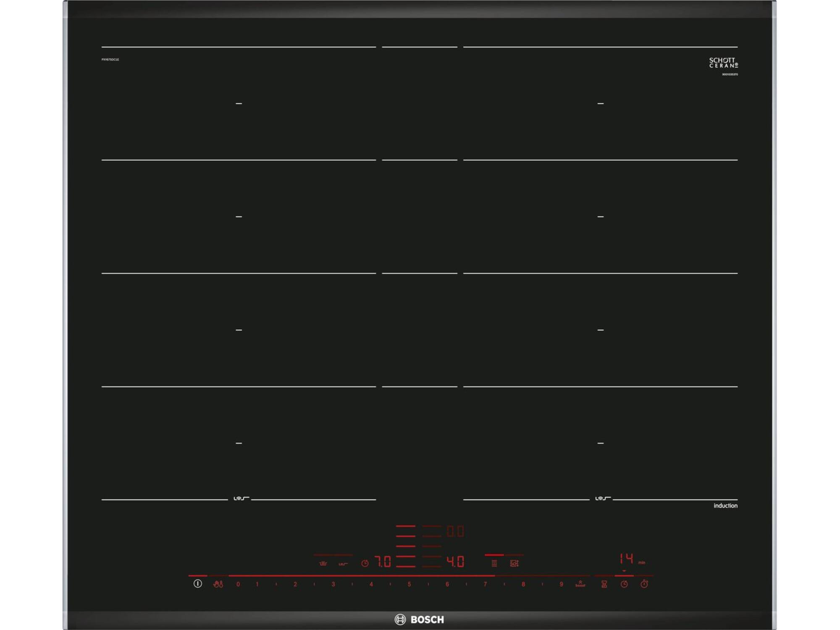Set power level 9 on slider
840x630 pixels.
[x=561, y=584]
